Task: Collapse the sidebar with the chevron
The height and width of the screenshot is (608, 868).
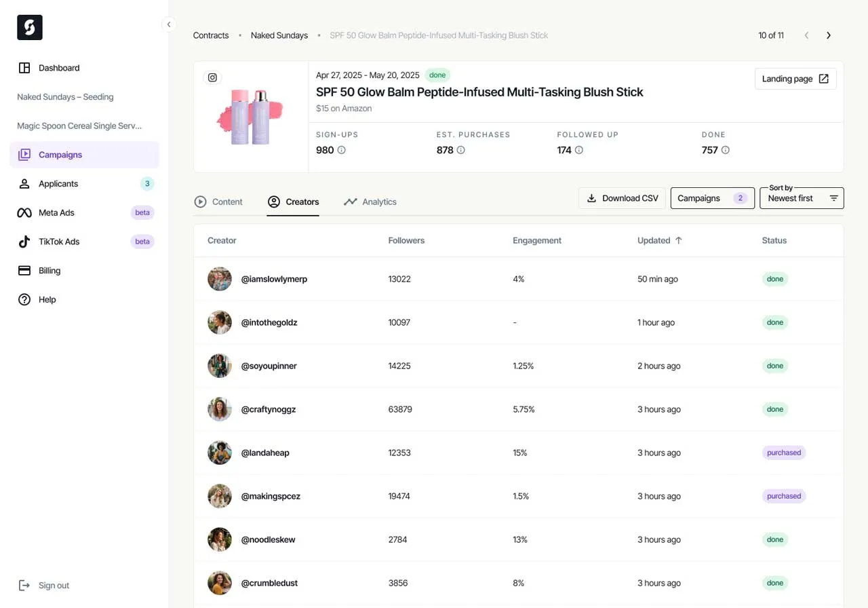Action: pyautogui.click(x=169, y=24)
